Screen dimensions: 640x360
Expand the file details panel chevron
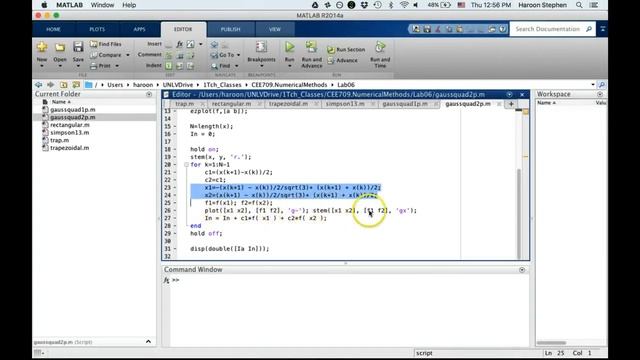(148, 342)
